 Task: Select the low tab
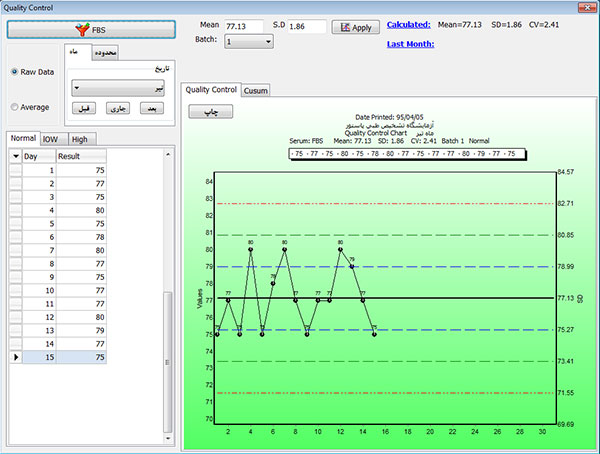pos(54,139)
